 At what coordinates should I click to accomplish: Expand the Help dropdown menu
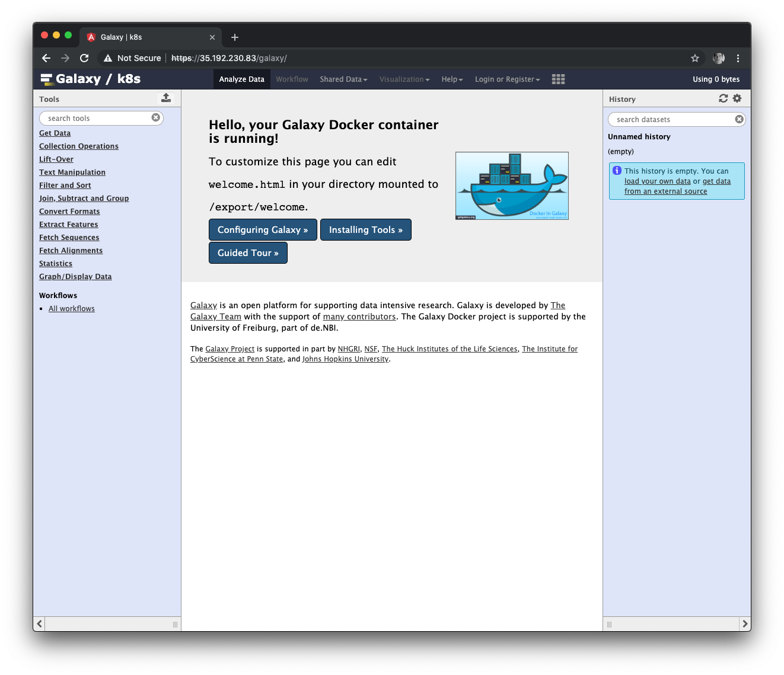tap(452, 79)
